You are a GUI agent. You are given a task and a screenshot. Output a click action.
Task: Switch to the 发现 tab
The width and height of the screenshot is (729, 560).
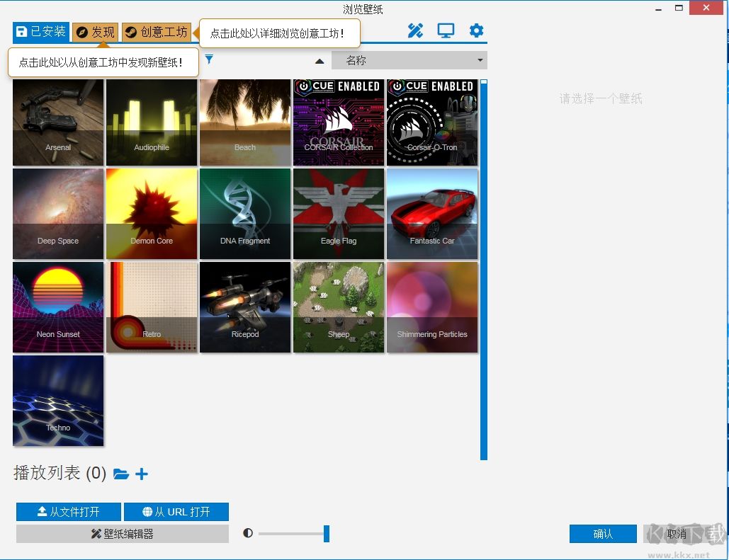(96, 33)
